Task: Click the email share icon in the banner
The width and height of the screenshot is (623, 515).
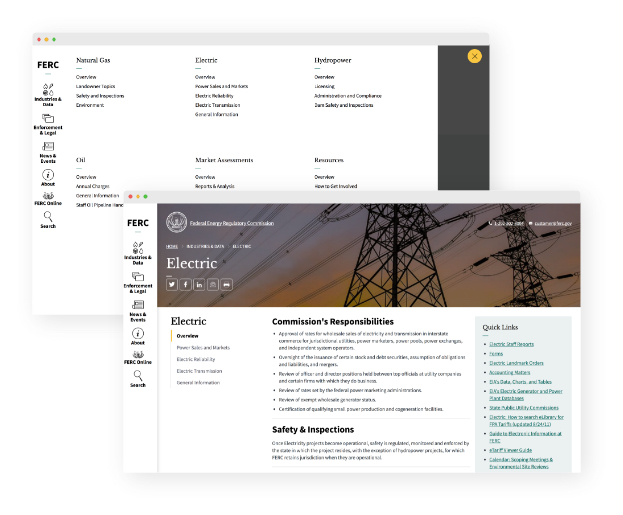Action: tap(213, 285)
